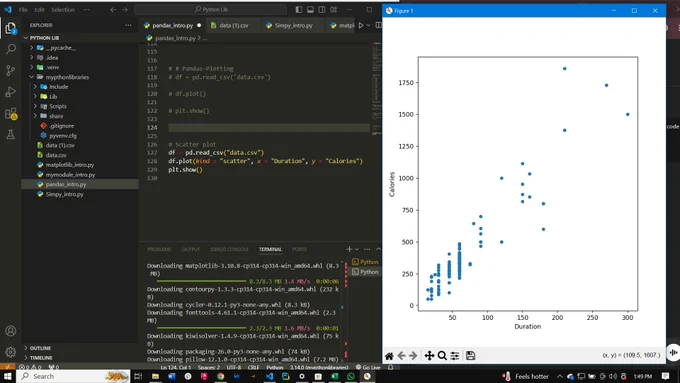Switch to PROBLEMS panel tab
The height and width of the screenshot is (383, 680).
pyautogui.click(x=159, y=249)
